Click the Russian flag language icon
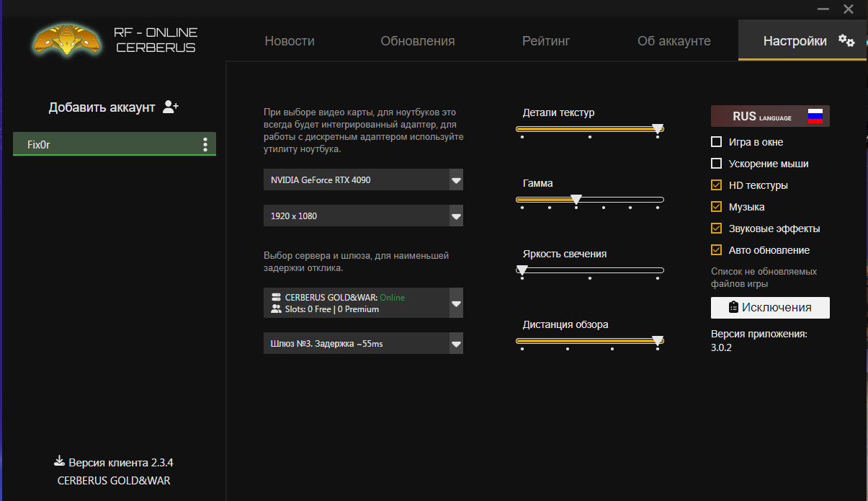Viewport: 868px width, 501px height. [815, 117]
